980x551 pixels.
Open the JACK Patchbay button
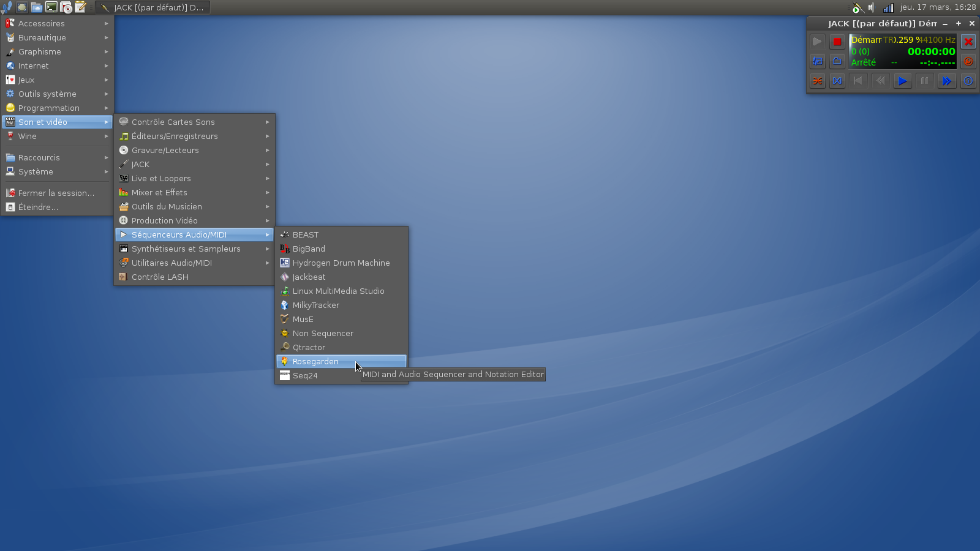point(837,81)
